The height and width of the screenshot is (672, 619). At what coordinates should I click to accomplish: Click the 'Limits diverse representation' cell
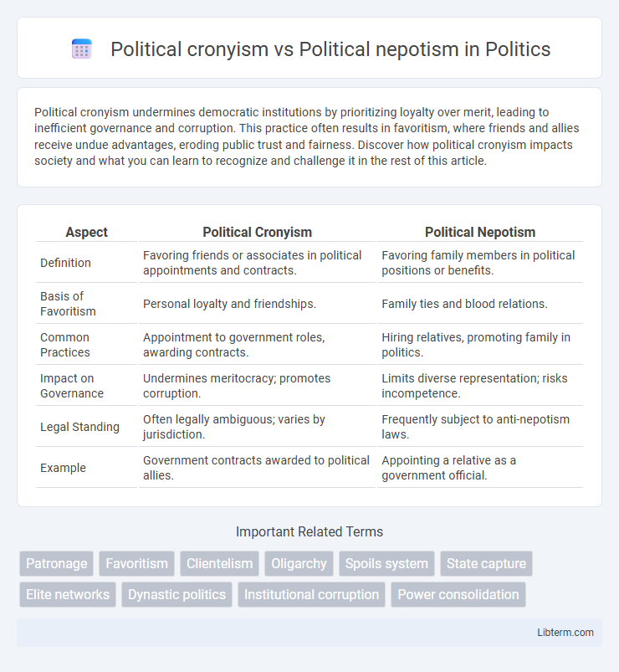pos(480,386)
